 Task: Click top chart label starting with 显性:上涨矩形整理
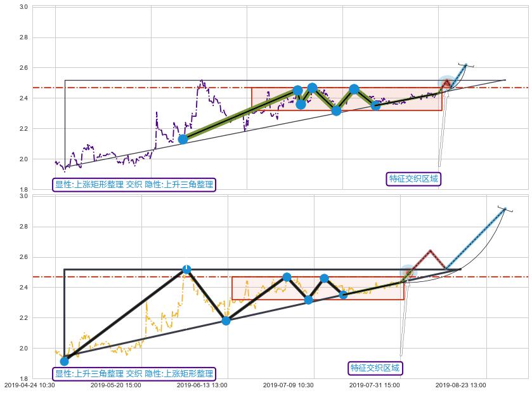pyautogui.click(x=134, y=185)
